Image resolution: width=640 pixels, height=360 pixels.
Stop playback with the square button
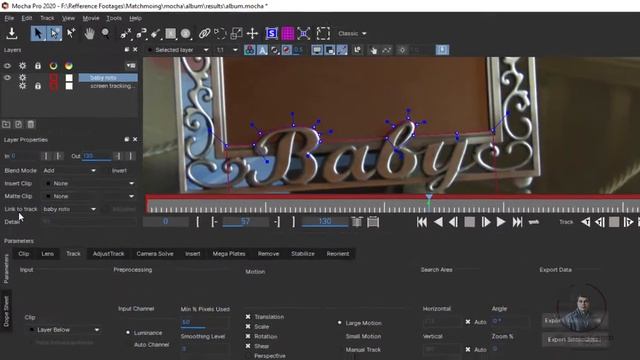coord(469,222)
